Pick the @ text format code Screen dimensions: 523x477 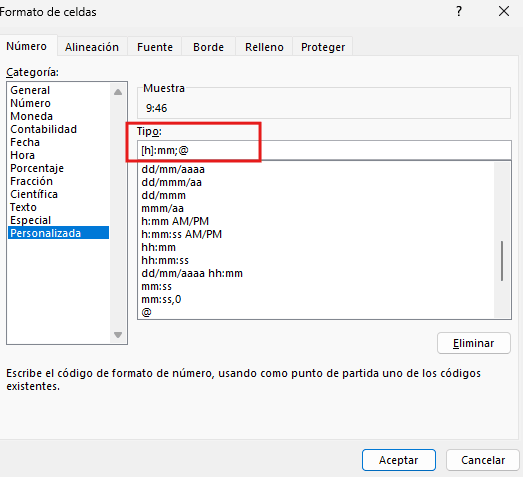click(316, 312)
